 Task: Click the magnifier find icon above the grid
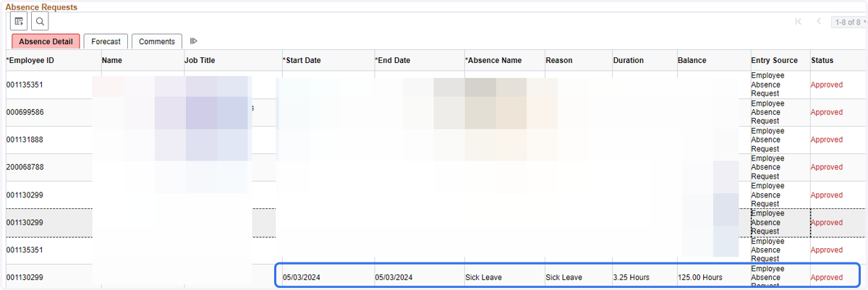click(x=40, y=22)
